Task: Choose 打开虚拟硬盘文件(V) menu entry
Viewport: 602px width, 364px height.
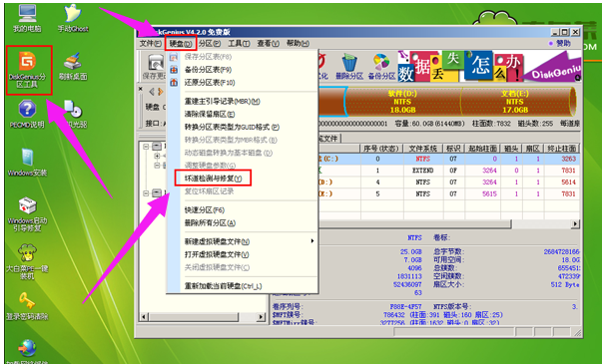Action: 242,254
